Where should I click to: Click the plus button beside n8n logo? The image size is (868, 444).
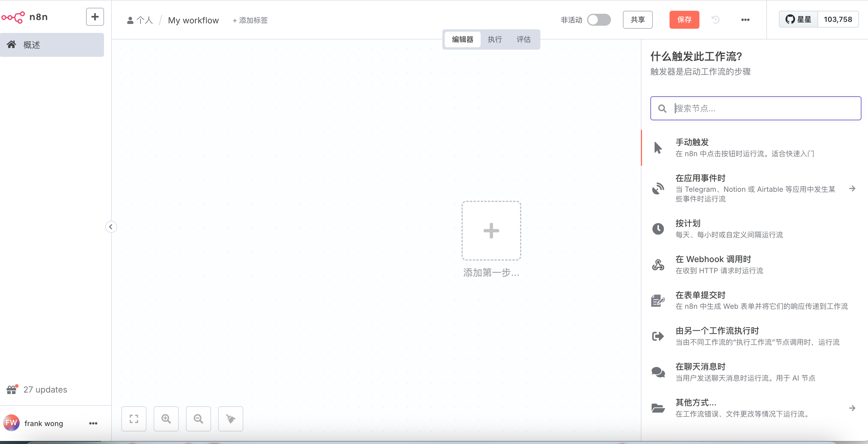click(95, 17)
